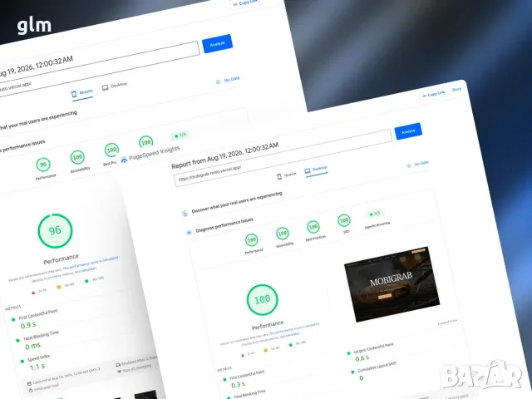
Task: Click No Data in the back window
Action: click(x=228, y=80)
